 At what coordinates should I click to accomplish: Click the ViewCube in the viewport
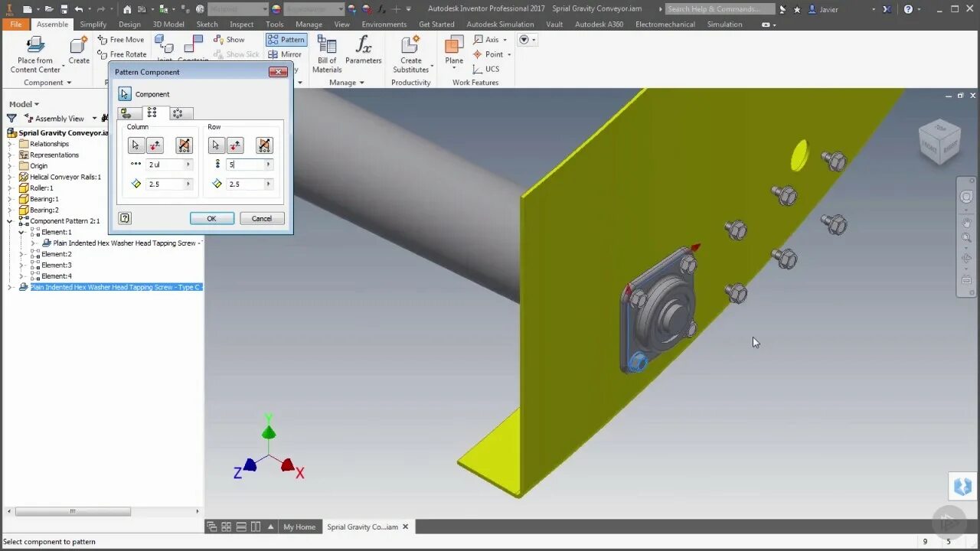[938, 142]
